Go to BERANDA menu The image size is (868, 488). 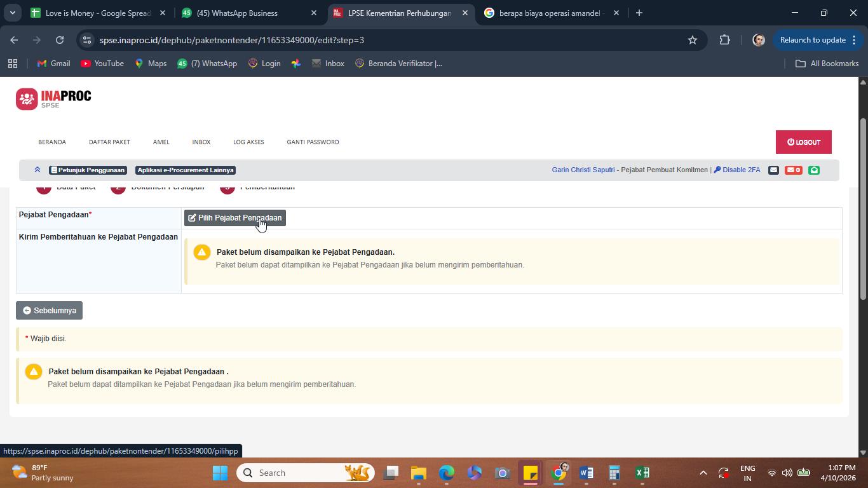52,142
